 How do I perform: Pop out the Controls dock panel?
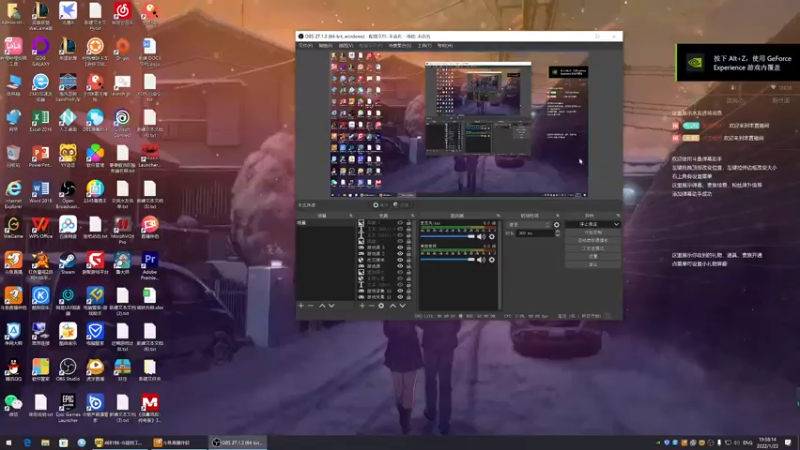[x=618, y=216]
